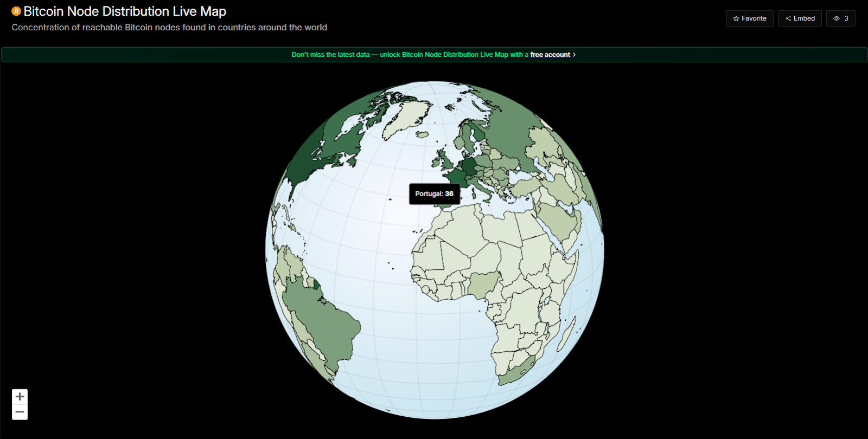Click the Portugal: 36 tooltip
The image size is (868, 439).
point(434,194)
